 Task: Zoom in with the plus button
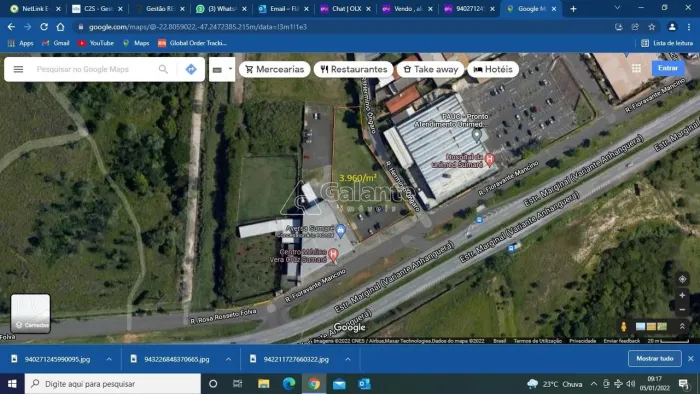[682, 295]
